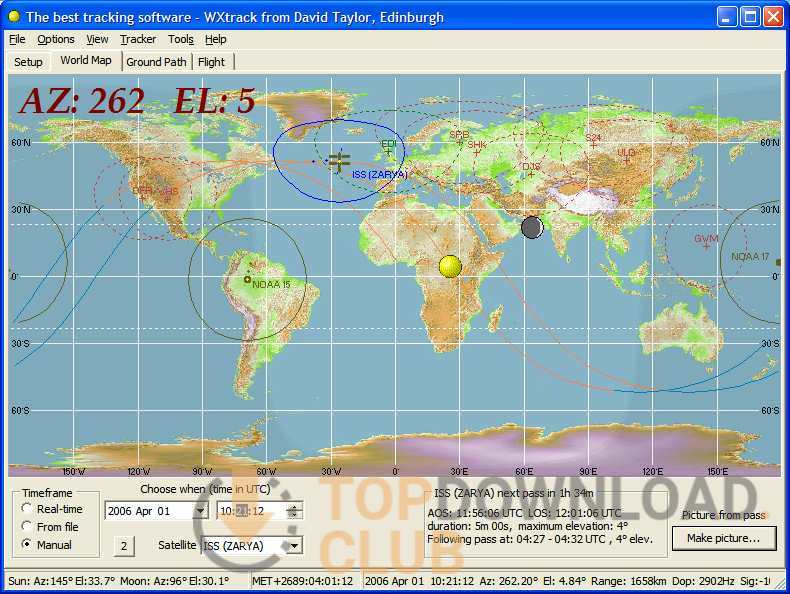The image size is (790, 594).
Task: Click the NOAA 15 satellite marker
Action: (247, 280)
